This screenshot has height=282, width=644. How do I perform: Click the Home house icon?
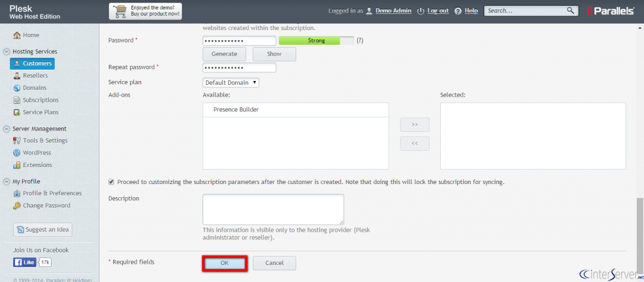[x=17, y=35]
